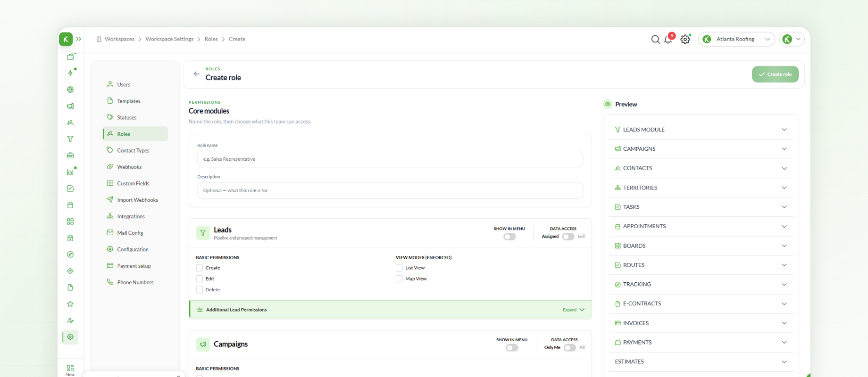Viewport: 868px width, 377px height.
Task: Open Webhooks in the settings menu
Action: [135, 167]
